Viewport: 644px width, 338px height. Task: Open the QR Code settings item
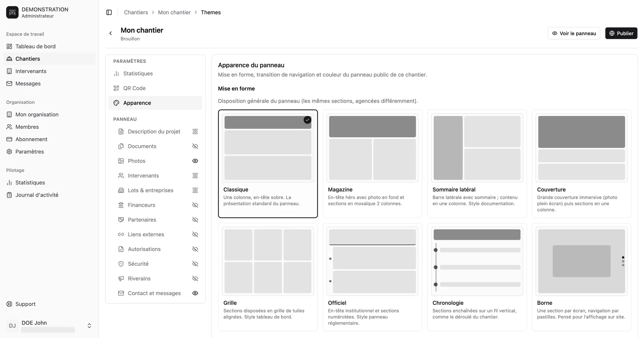(x=155, y=88)
